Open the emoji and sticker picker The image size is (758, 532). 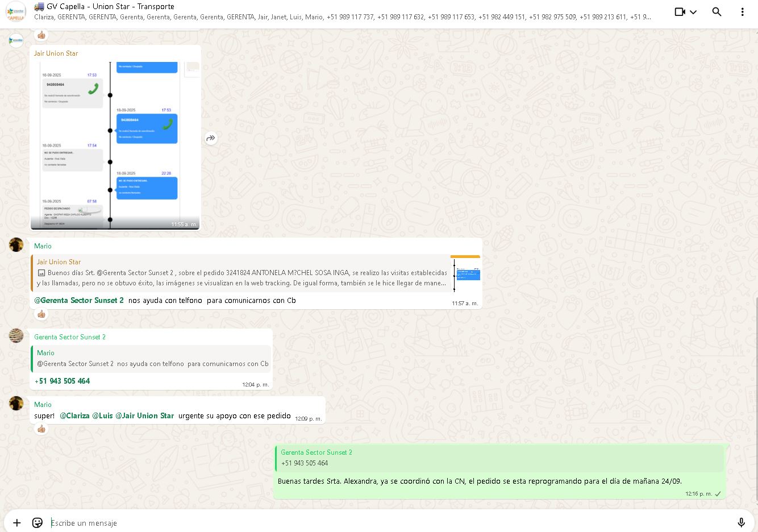point(38,523)
